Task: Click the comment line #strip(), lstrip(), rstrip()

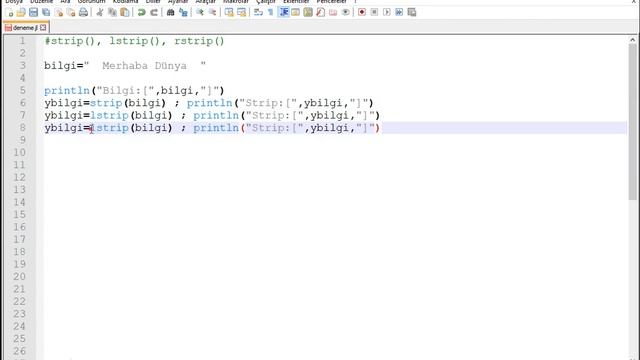Action: (x=134, y=41)
